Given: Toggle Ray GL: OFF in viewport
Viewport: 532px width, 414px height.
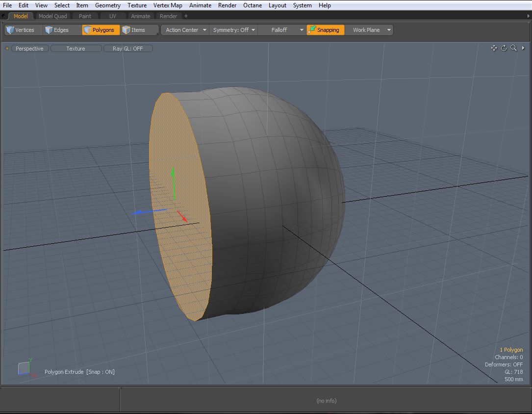Looking at the screenshot, I should pos(128,49).
